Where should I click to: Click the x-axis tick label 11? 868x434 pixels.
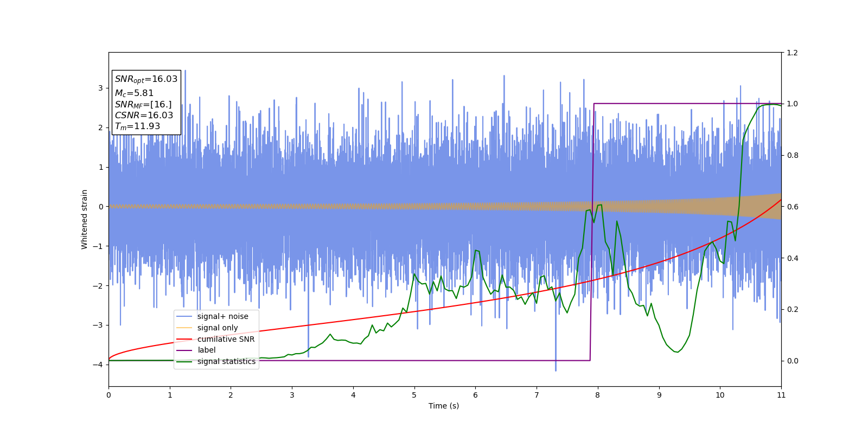point(781,395)
